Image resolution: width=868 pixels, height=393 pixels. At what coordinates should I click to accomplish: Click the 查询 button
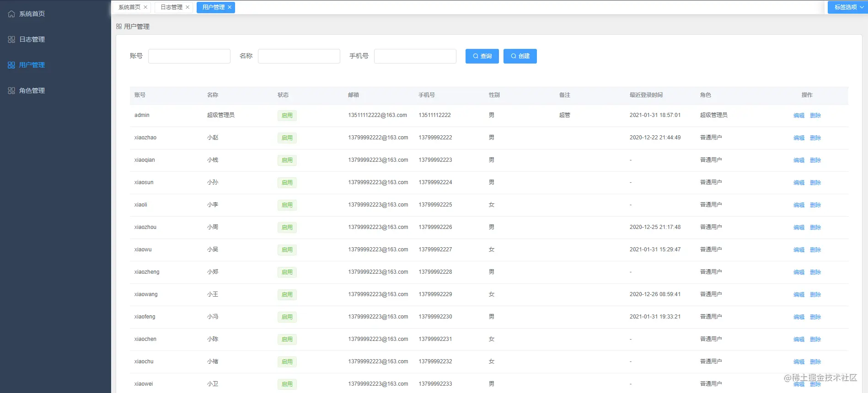pyautogui.click(x=482, y=56)
